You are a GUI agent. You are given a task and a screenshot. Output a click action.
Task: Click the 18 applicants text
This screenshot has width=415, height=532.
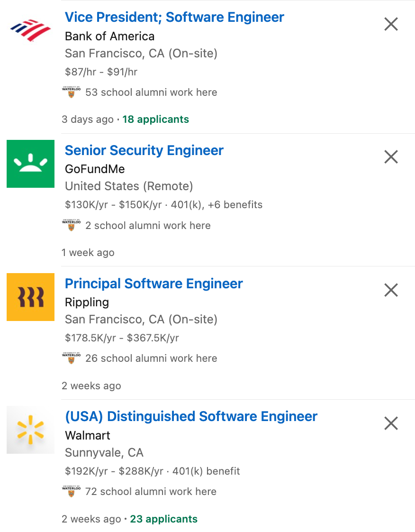click(155, 119)
